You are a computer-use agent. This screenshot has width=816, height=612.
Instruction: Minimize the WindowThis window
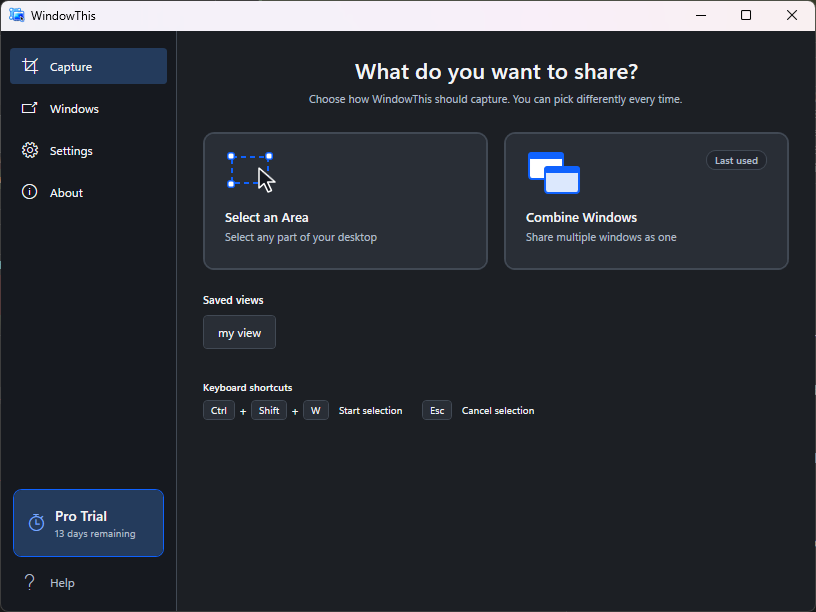click(701, 15)
